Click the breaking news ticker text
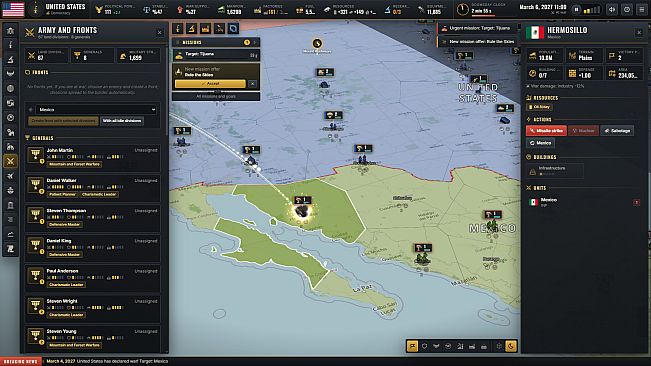Screen dimensions: 651x366 point(107,361)
